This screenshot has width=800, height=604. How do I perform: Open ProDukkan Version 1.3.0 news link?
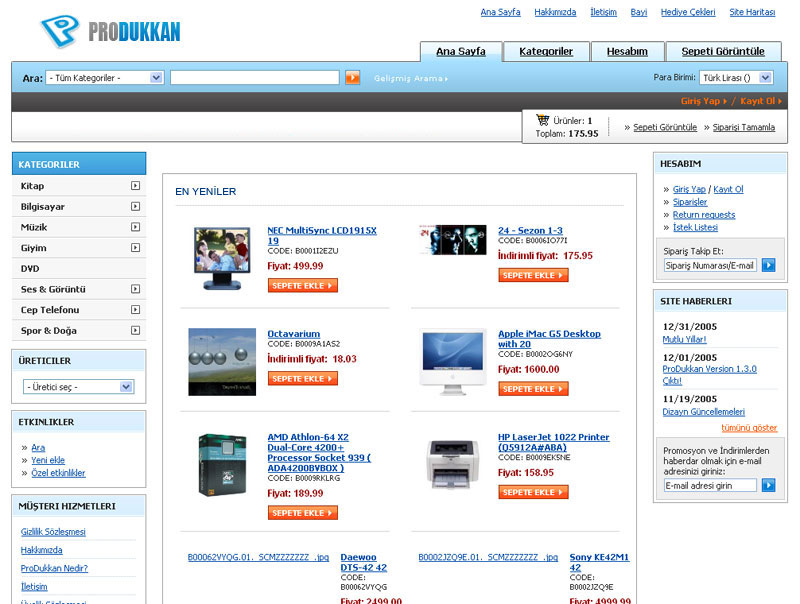(709, 374)
